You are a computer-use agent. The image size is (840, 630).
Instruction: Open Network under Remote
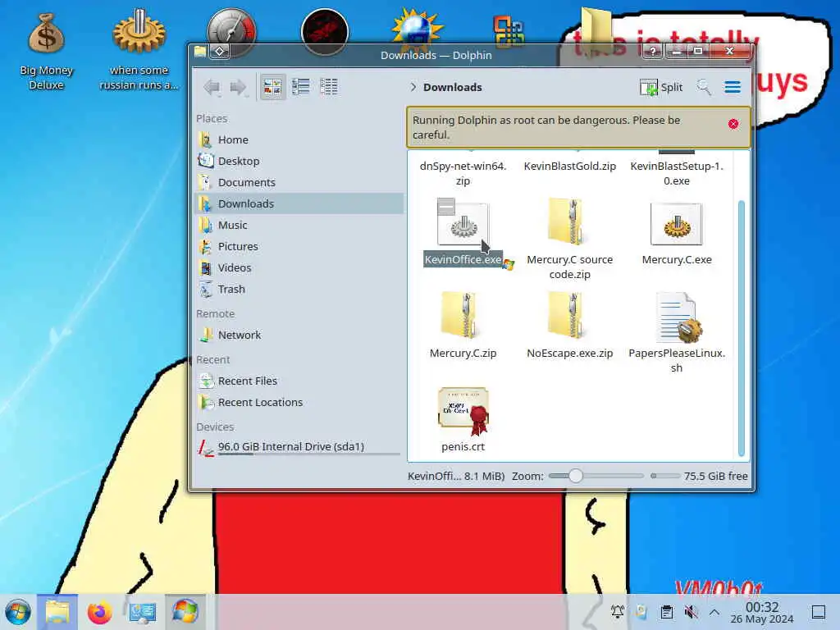299,336
